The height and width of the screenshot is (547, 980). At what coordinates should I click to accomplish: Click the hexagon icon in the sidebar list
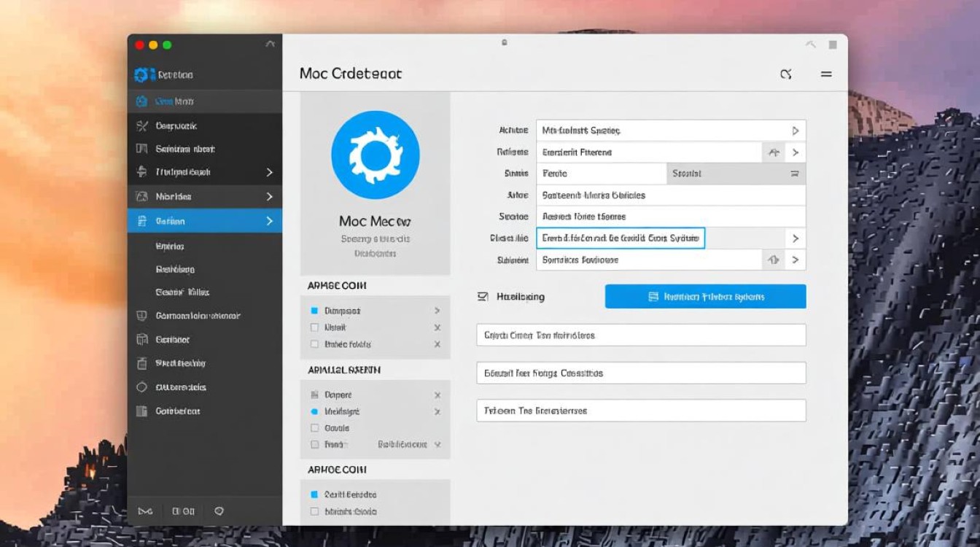(x=142, y=387)
